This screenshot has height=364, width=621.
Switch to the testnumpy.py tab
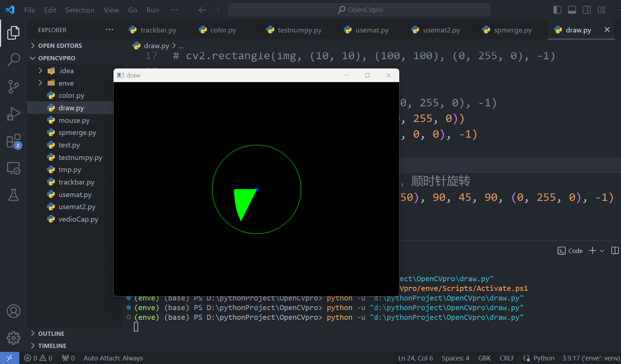(x=299, y=30)
